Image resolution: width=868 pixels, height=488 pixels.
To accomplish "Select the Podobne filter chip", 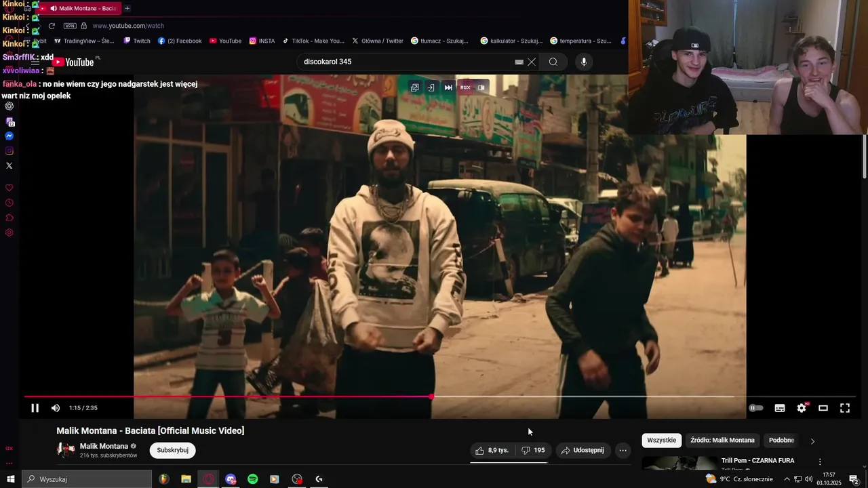I will 781,440.
